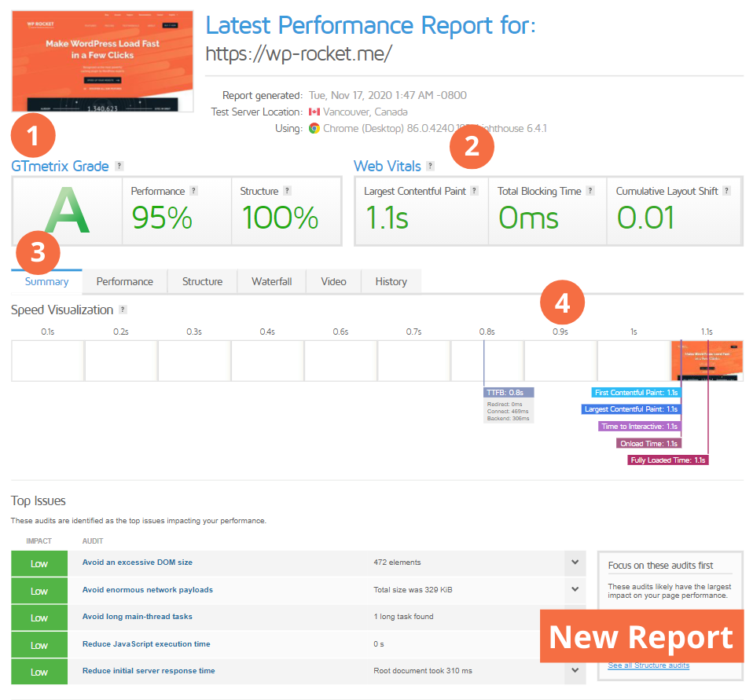Expand the Avoid enormous network payloads audit
This screenshot has height=700, width=753.
click(575, 589)
